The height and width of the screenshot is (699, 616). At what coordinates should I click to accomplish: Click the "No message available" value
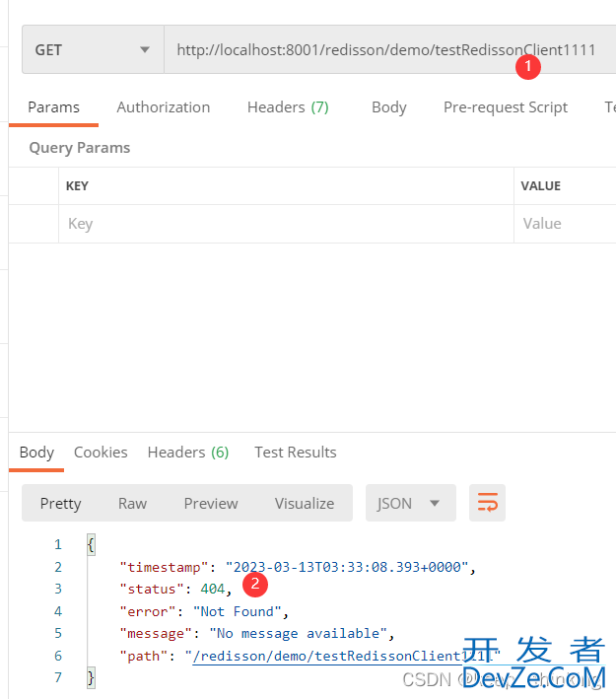tap(299, 634)
